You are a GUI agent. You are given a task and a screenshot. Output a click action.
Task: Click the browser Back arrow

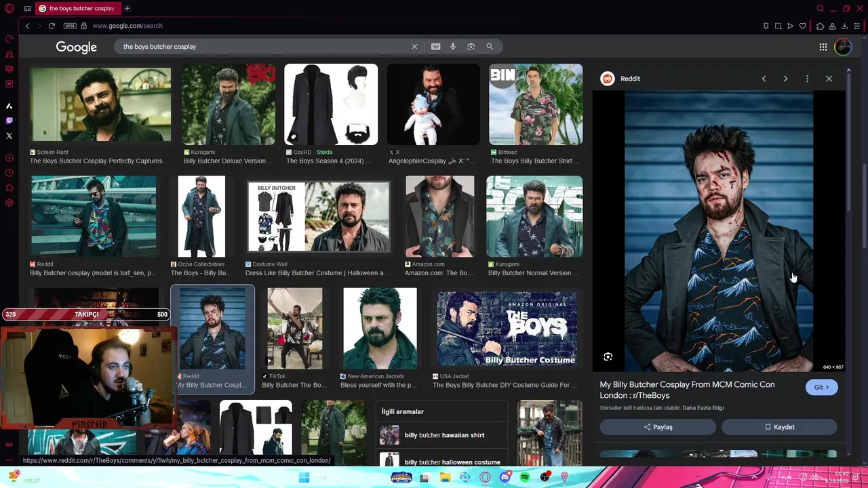27,26
